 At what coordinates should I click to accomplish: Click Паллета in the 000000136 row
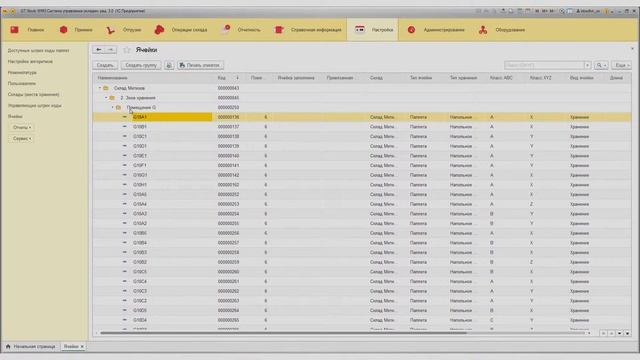(x=418, y=117)
